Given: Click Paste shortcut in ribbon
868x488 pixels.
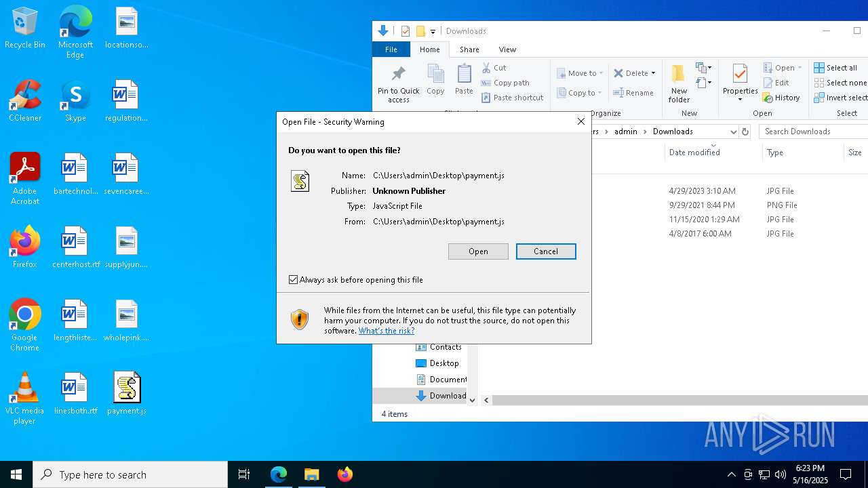Looking at the screenshot, I should pos(512,98).
